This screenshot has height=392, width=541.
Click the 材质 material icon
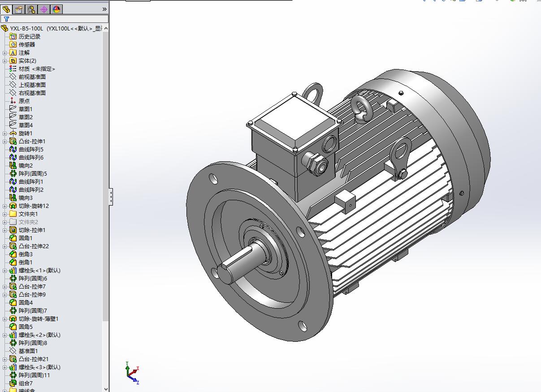pos(13,69)
